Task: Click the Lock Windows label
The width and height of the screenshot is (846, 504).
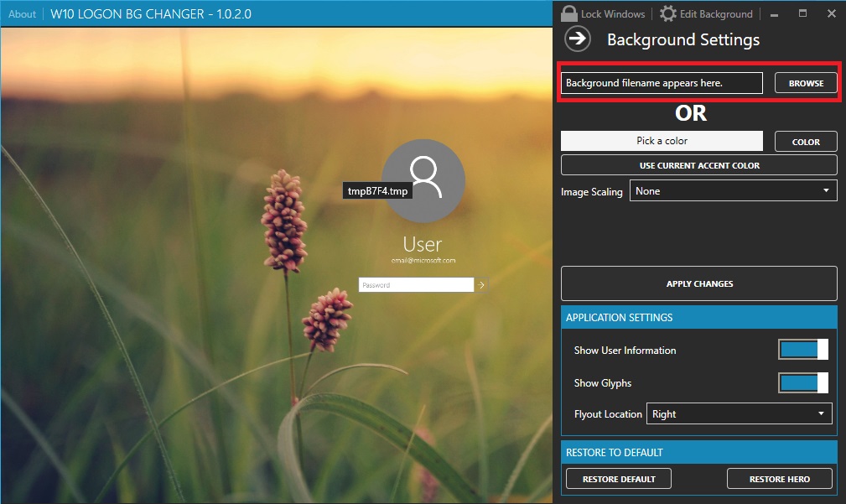Action: [x=613, y=14]
